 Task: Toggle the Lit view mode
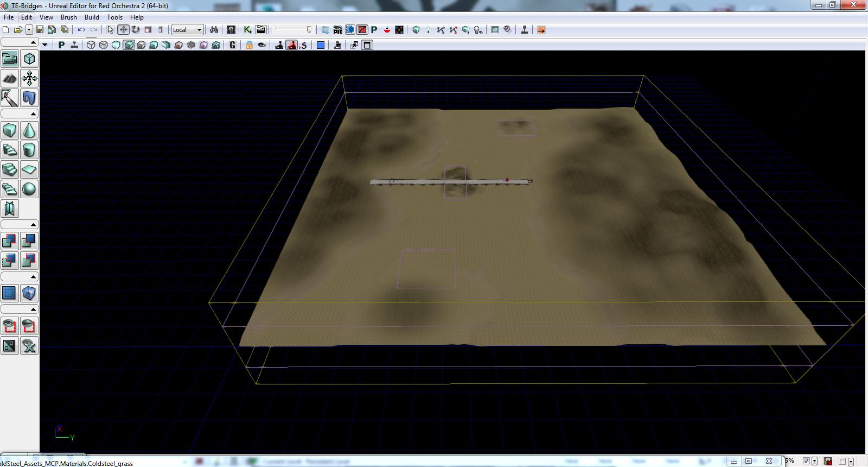(129, 45)
